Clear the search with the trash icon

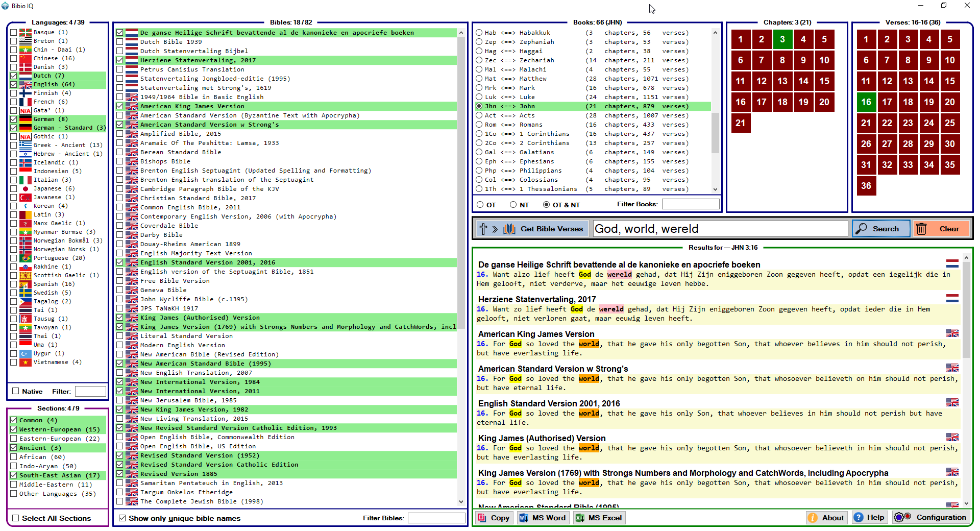942,229
